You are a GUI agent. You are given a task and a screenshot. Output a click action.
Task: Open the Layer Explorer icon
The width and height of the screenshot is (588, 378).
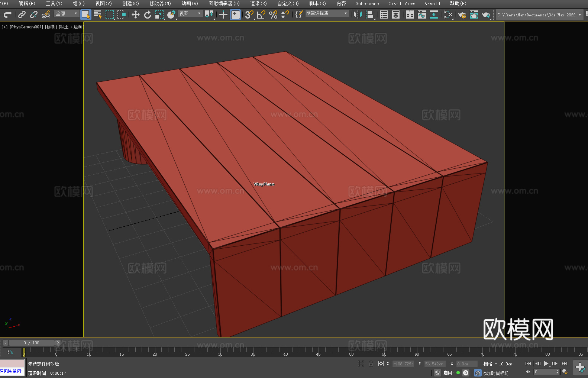click(x=396, y=14)
